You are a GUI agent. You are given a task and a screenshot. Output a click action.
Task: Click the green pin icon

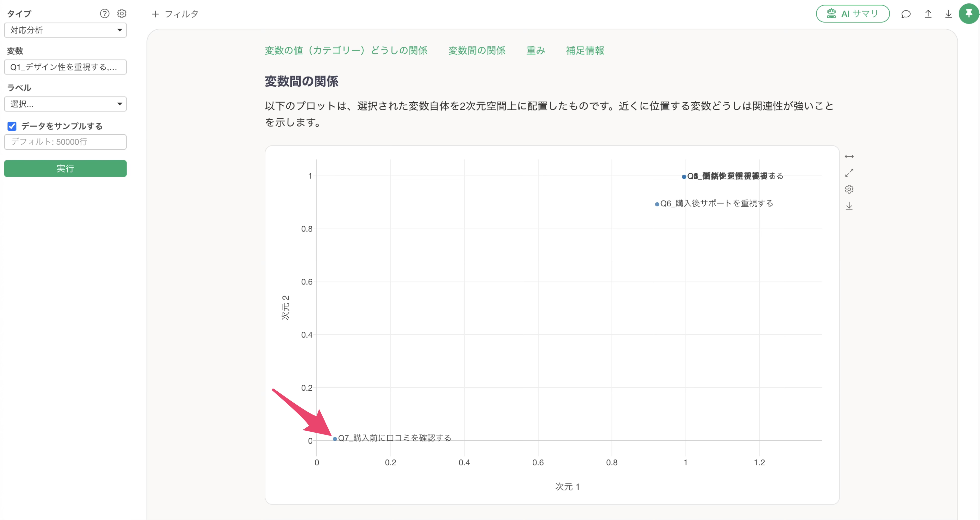(969, 14)
